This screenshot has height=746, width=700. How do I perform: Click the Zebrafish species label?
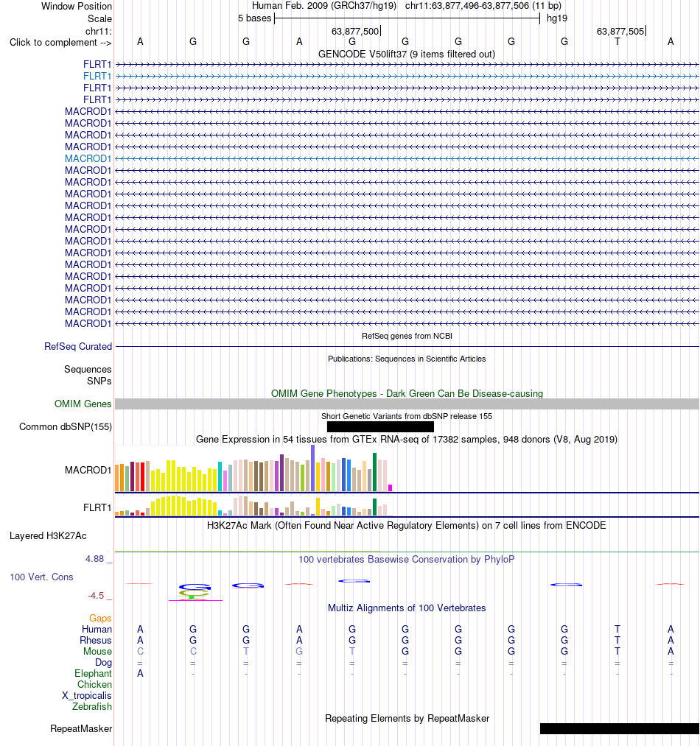[x=92, y=706]
